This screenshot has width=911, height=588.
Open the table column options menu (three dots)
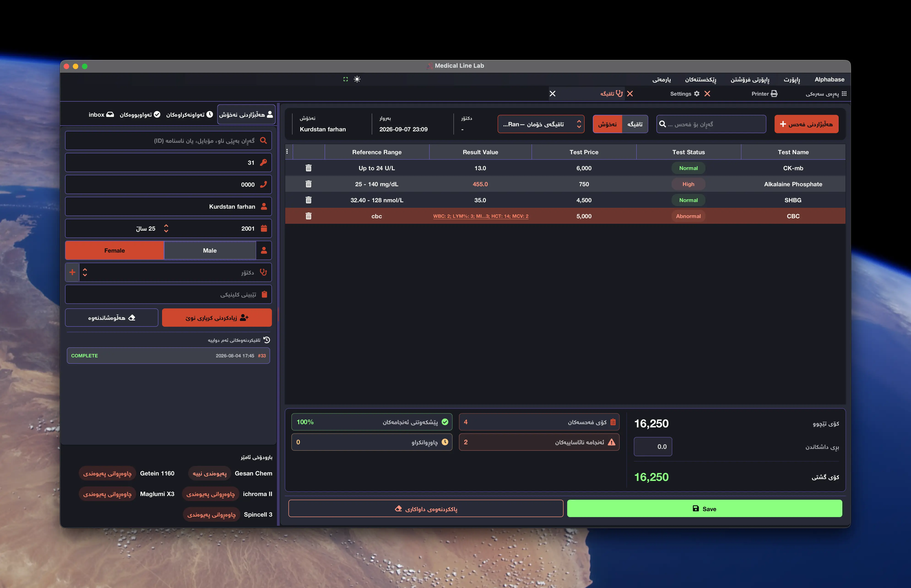(287, 152)
